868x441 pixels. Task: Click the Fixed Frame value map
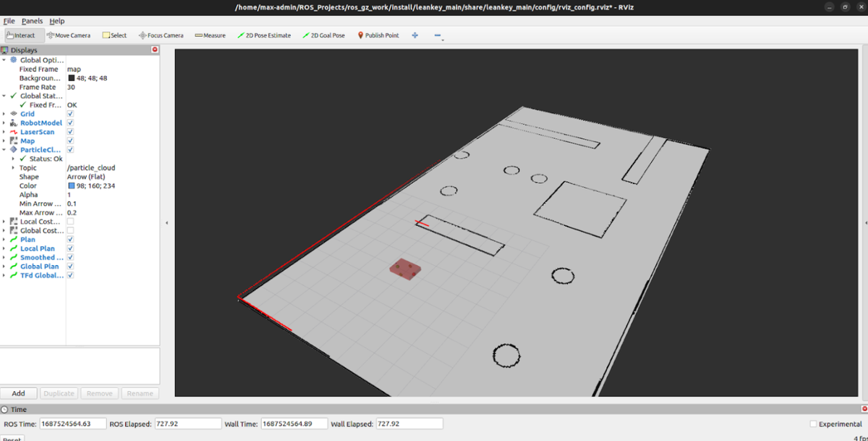point(74,69)
